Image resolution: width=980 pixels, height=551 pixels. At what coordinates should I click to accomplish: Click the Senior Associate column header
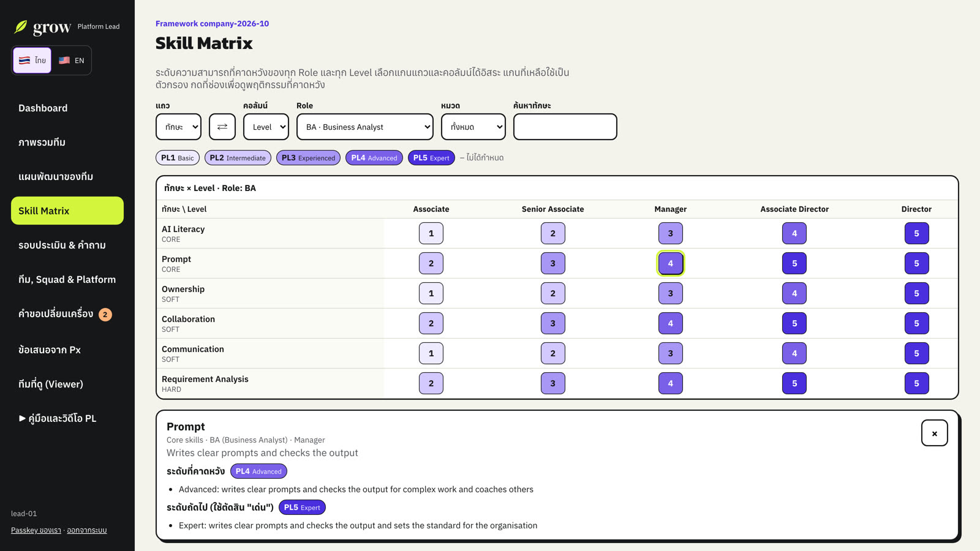click(x=553, y=209)
